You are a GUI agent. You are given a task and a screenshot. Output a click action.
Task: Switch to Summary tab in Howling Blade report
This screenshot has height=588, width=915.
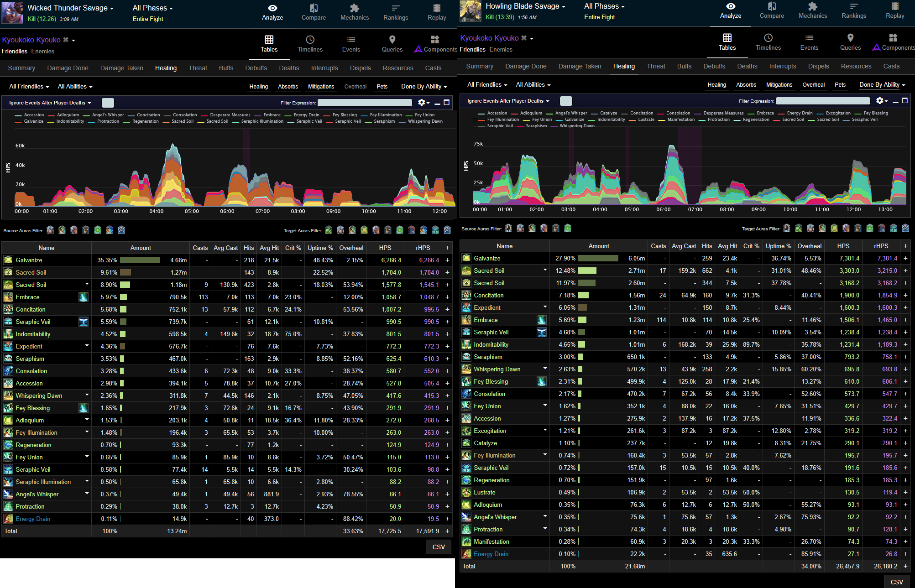tap(480, 66)
